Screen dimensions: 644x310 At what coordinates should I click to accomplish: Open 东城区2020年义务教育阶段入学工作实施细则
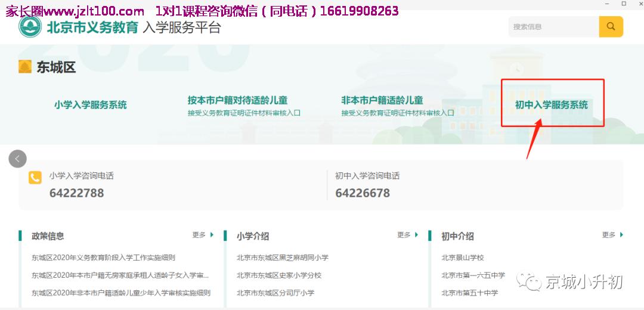pos(104,258)
